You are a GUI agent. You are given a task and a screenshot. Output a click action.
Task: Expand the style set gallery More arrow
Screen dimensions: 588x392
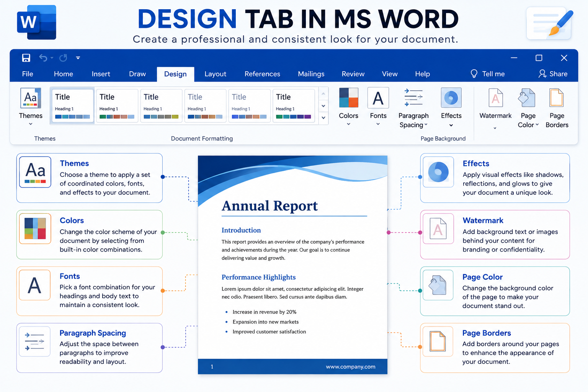pyautogui.click(x=323, y=118)
